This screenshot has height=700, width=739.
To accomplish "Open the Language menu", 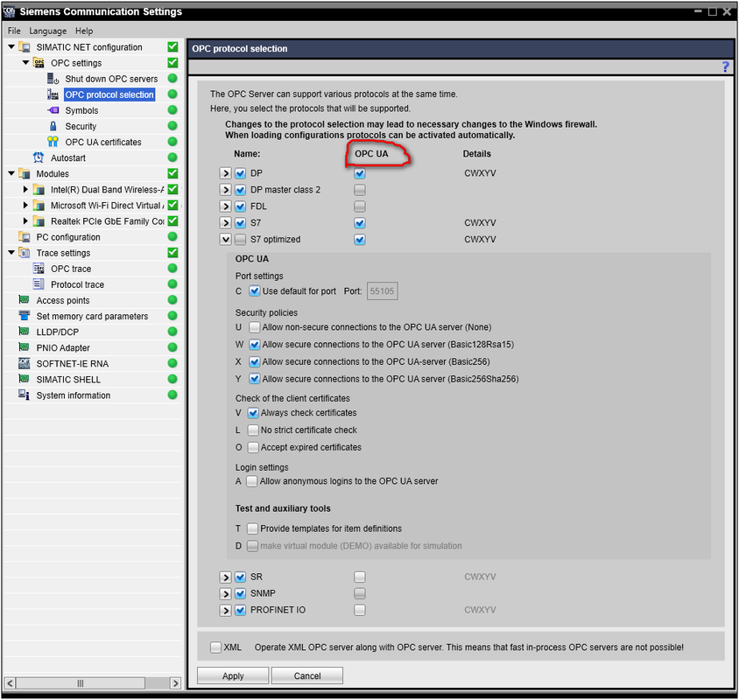I will coord(47,31).
